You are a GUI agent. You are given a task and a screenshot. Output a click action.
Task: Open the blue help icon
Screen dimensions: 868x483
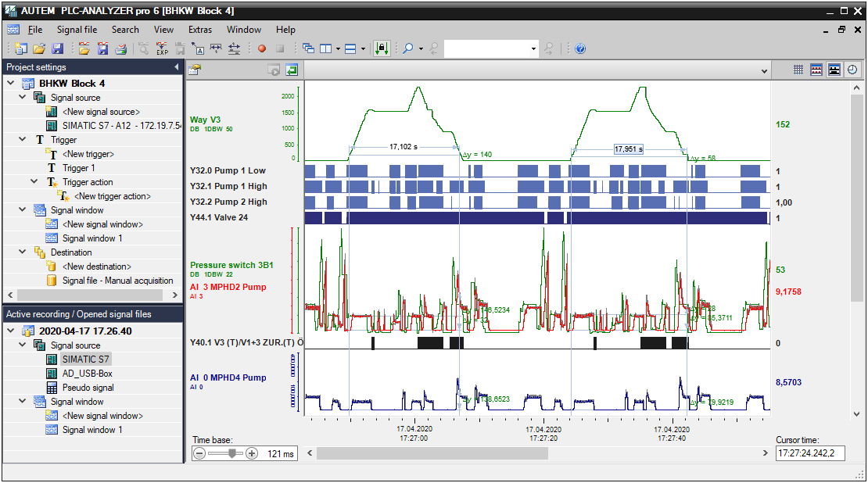tap(580, 48)
